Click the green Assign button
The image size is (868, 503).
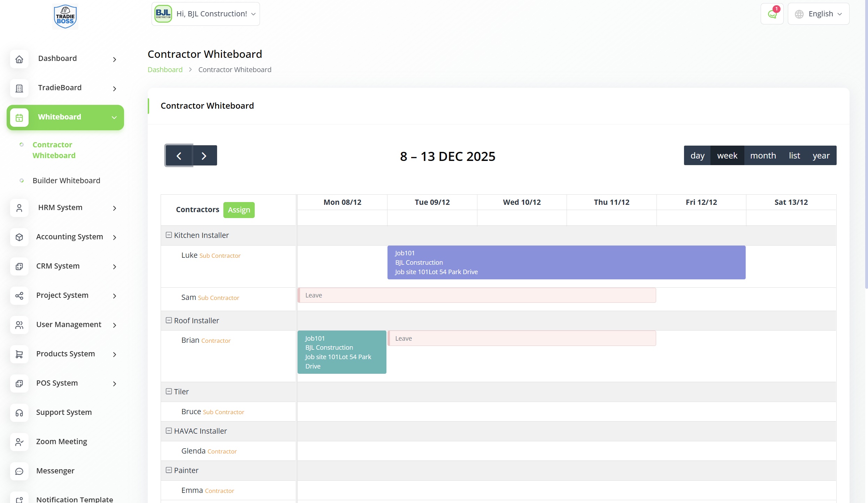[x=239, y=210]
